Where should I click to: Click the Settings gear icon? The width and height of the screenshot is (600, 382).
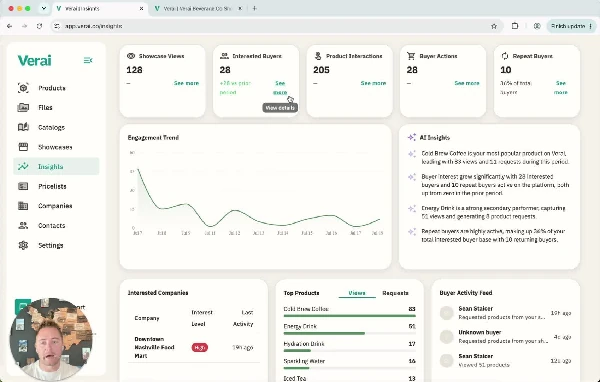click(23, 245)
